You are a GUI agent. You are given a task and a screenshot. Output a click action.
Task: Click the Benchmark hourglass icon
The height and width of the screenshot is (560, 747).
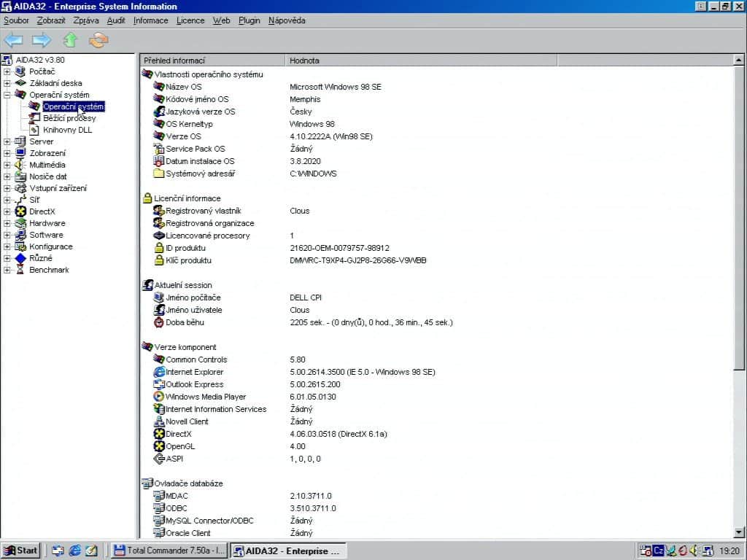pos(20,270)
